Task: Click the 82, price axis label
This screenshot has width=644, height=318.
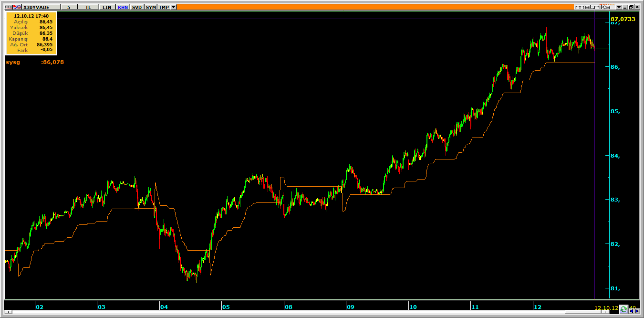Action: pyautogui.click(x=615, y=244)
